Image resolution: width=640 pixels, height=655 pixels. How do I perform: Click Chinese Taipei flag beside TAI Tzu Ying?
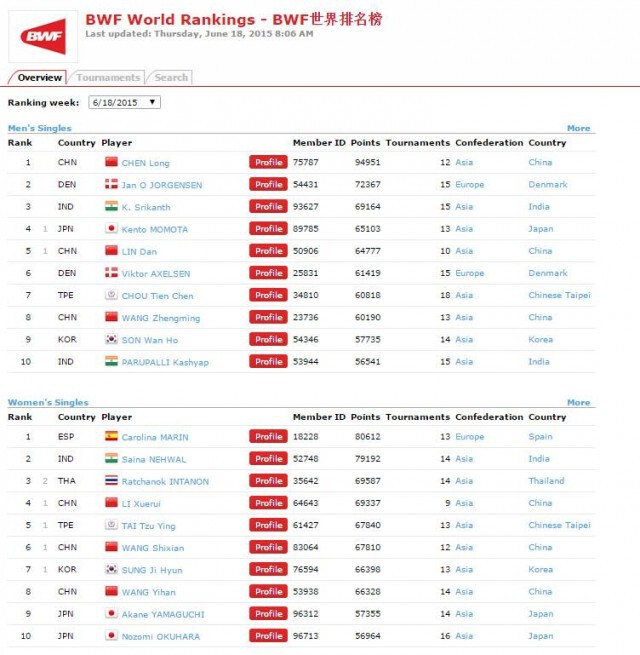point(111,525)
